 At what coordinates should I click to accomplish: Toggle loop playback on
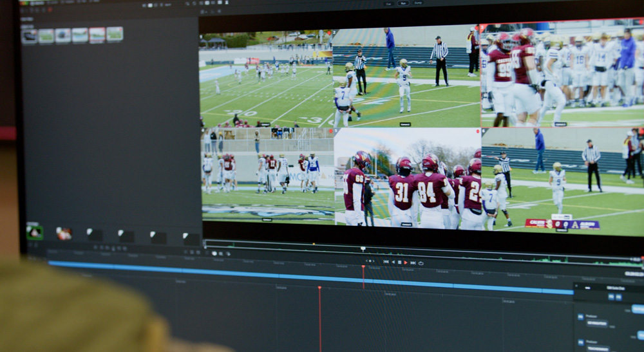coord(421,263)
